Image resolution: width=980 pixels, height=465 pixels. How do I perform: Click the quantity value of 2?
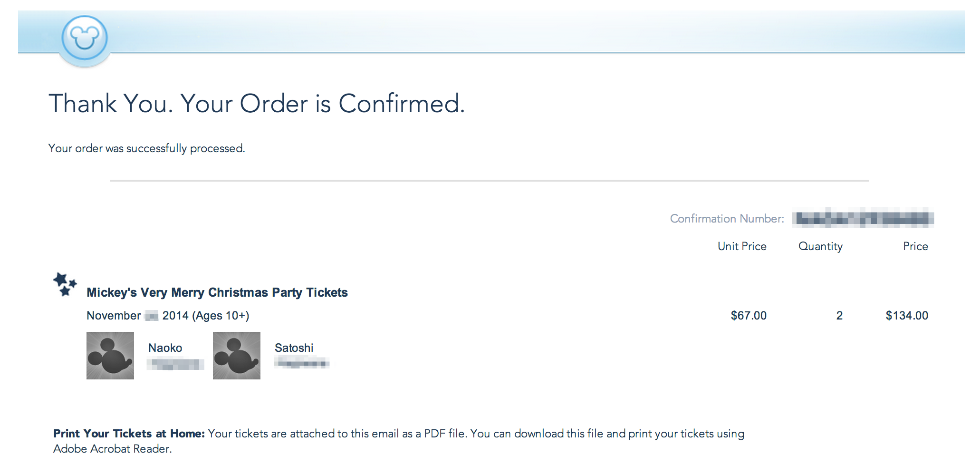click(x=839, y=316)
